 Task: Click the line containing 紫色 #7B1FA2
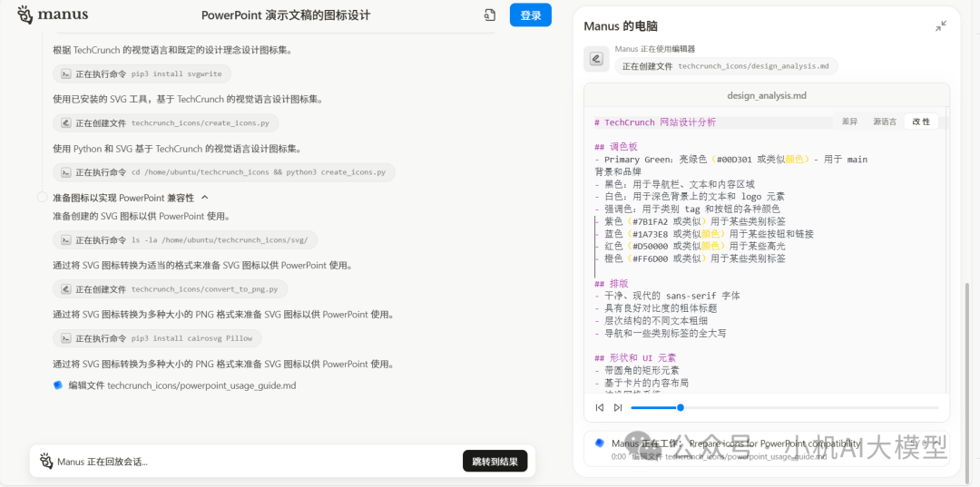tap(690, 221)
